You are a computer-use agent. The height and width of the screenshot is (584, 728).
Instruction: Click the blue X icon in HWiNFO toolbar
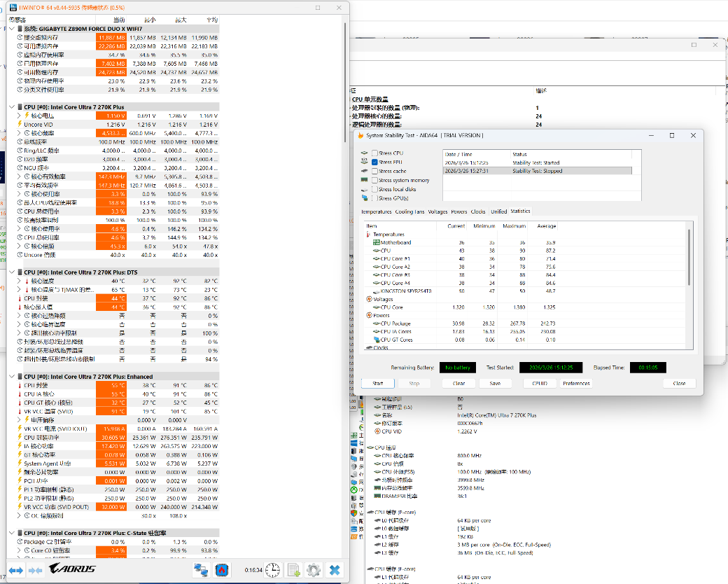pyautogui.click(x=335, y=570)
